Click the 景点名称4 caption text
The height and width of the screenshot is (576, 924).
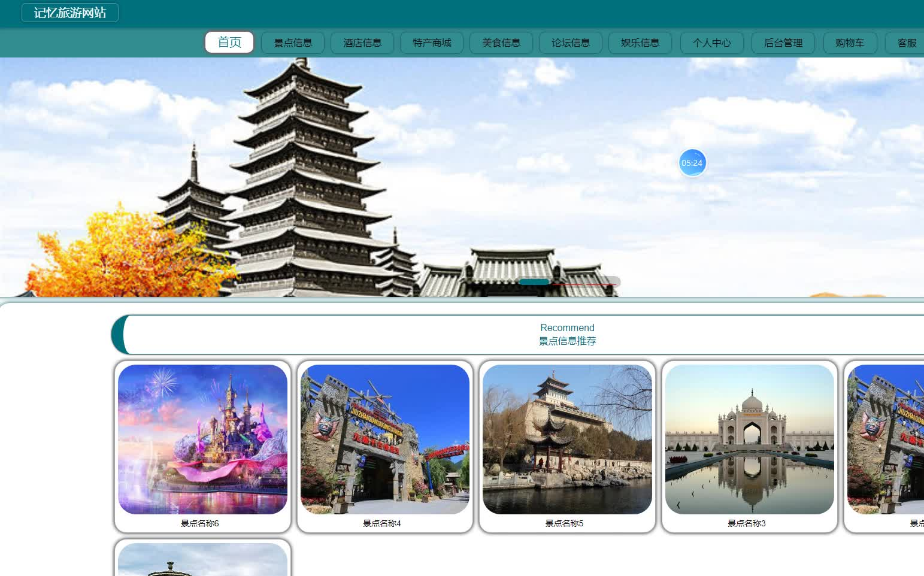pyautogui.click(x=382, y=523)
